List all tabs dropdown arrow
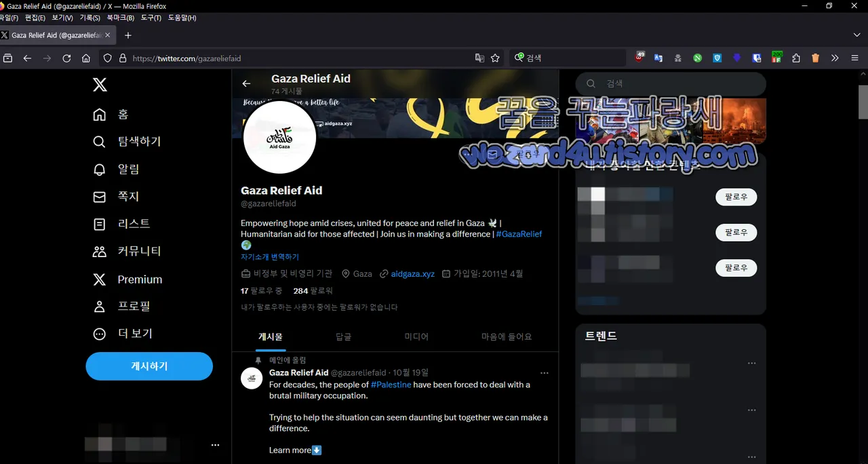The width and height of the screenshot is (868, 464). click(856, 35)
